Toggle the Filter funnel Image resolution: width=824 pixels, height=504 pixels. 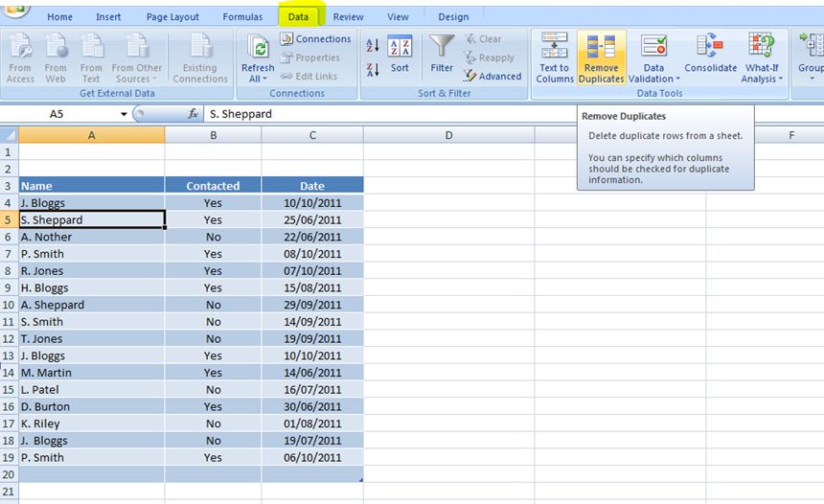pos(442,54)
